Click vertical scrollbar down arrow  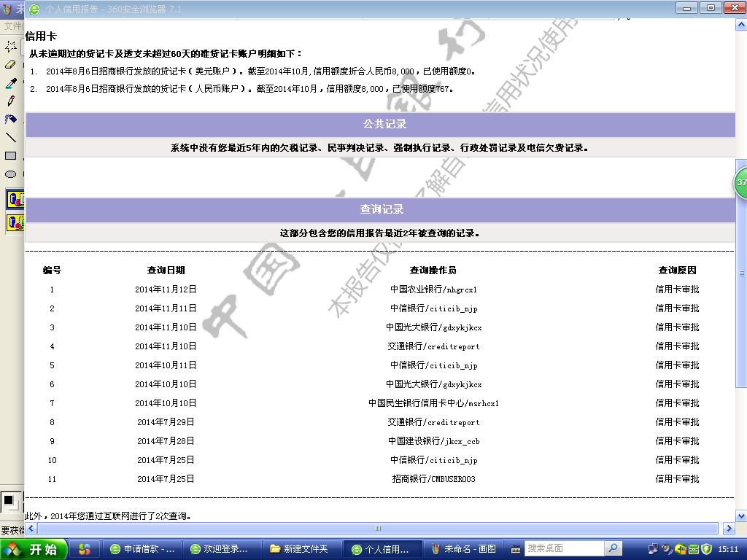(741, 516)
